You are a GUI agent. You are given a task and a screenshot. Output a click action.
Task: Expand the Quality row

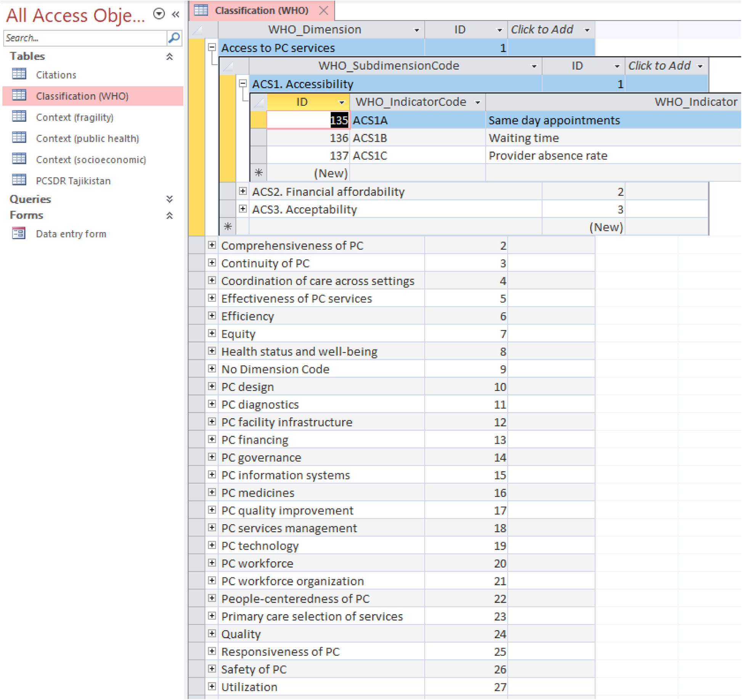click(x=212, y=633)
